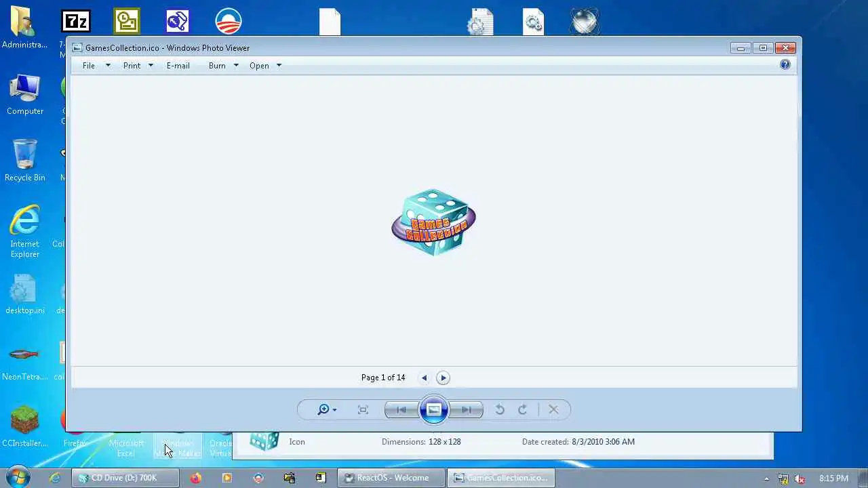Go to the next icon page
The image size is (868, 488).
443,378
